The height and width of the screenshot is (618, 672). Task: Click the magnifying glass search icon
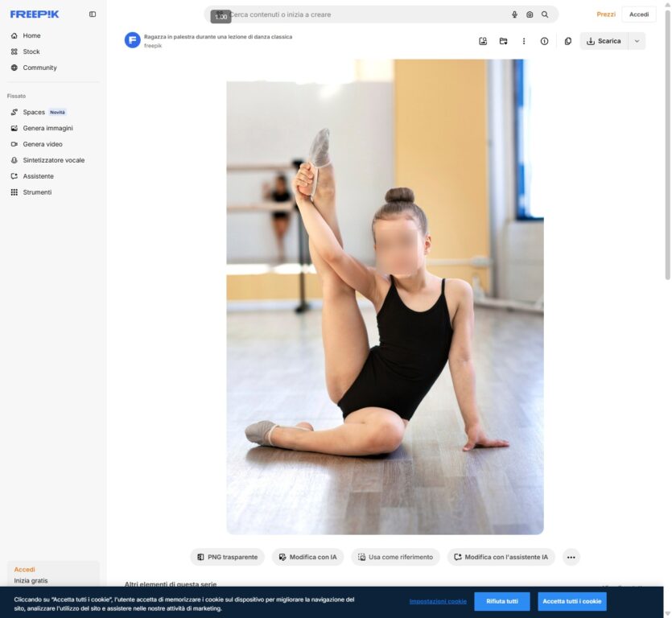click(x=545, y=14)
